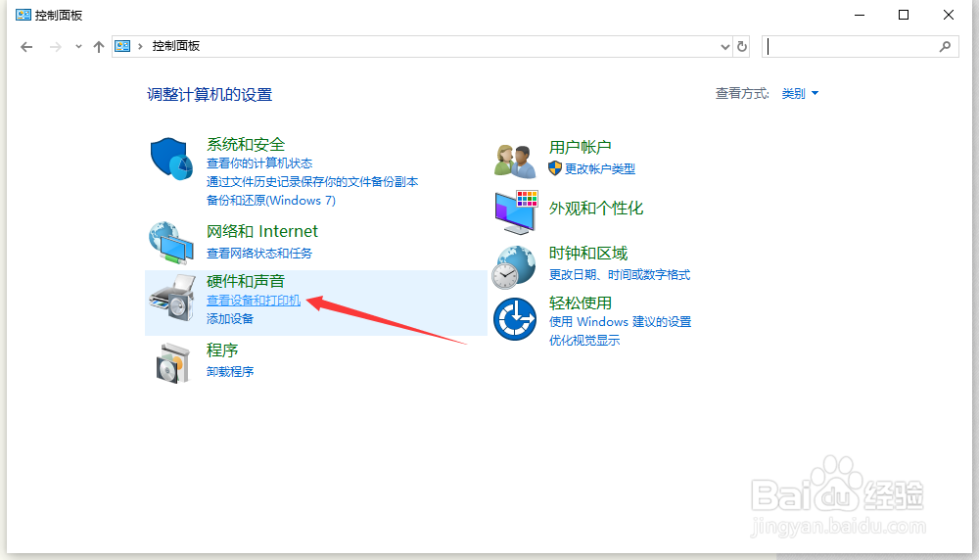Click 查看网络状态和任务 link
Viewport: 979px width, 560px height.
(259, 253)
